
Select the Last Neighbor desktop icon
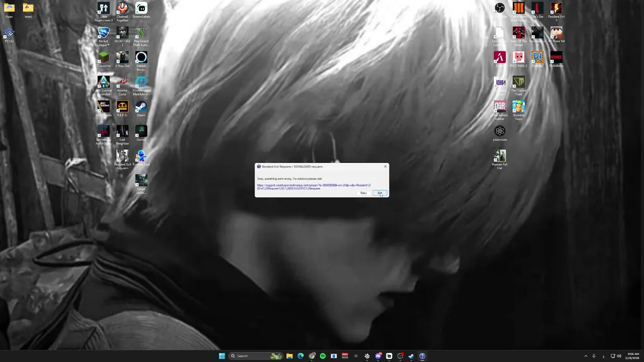click(x=122, y=135)
